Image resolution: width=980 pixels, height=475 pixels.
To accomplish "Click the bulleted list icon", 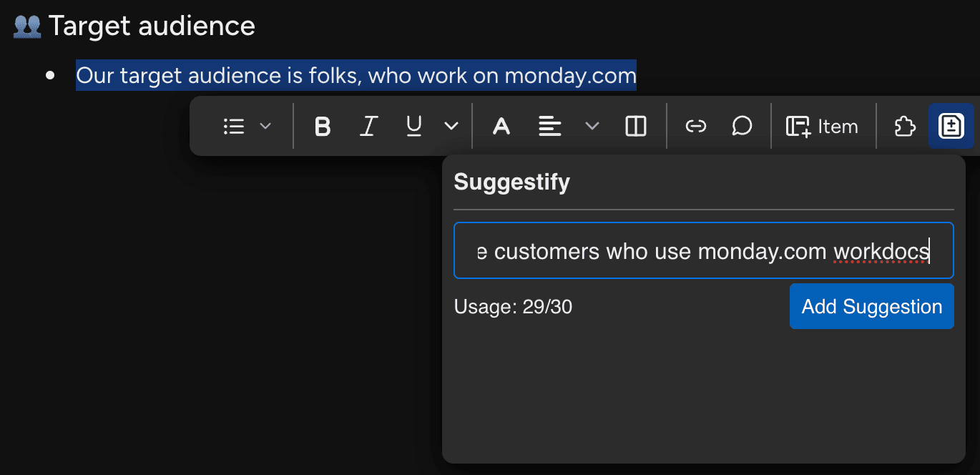I will (x=234, y=127).
